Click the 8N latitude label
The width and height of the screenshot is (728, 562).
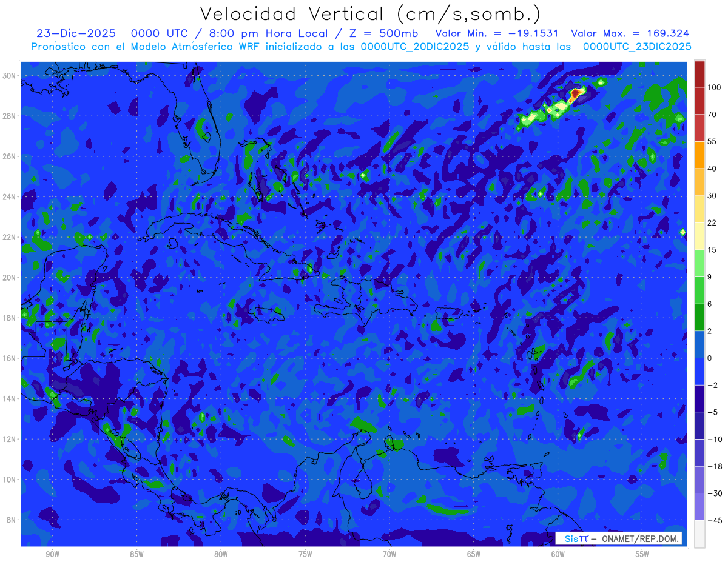[x=12, y=520]
